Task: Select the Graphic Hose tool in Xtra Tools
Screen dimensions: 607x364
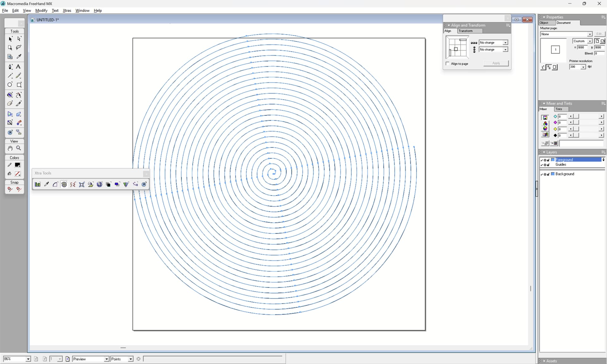Action: click(x=135, y=185)
